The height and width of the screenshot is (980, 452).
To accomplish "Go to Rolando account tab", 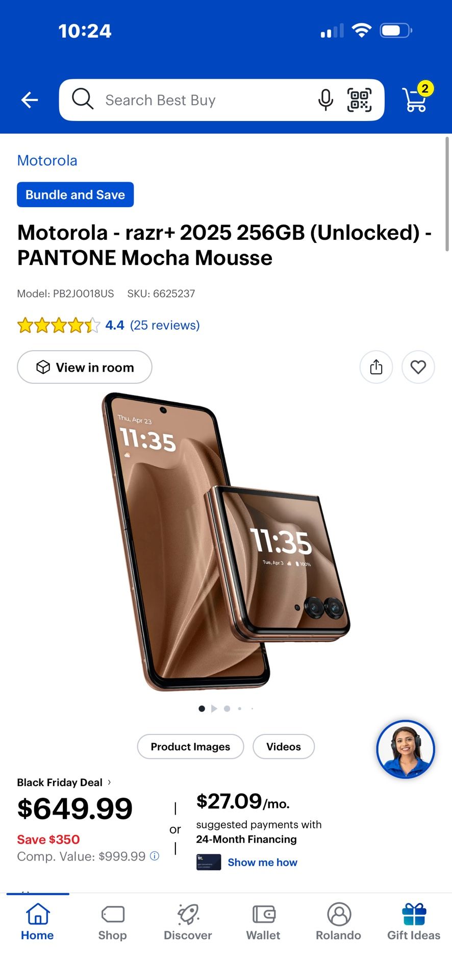I will [339, 922].
